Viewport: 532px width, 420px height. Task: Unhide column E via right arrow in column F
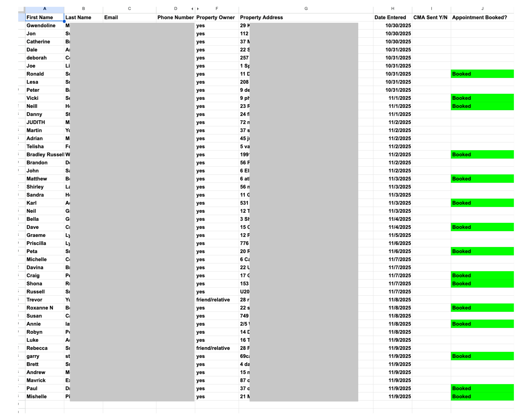pos(198,9)
